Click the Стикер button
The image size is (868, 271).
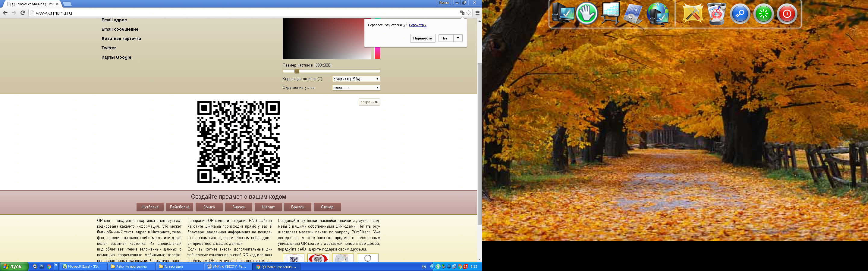coord(327,207)
